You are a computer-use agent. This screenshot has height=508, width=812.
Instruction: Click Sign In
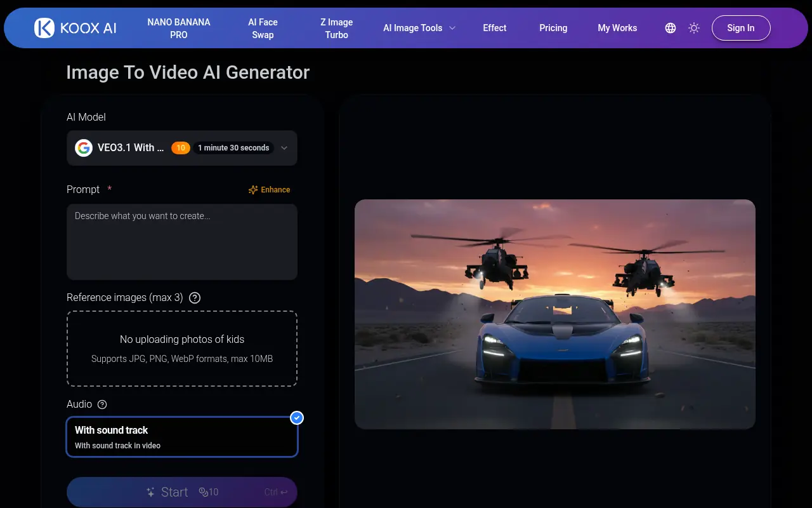[740, 28]
